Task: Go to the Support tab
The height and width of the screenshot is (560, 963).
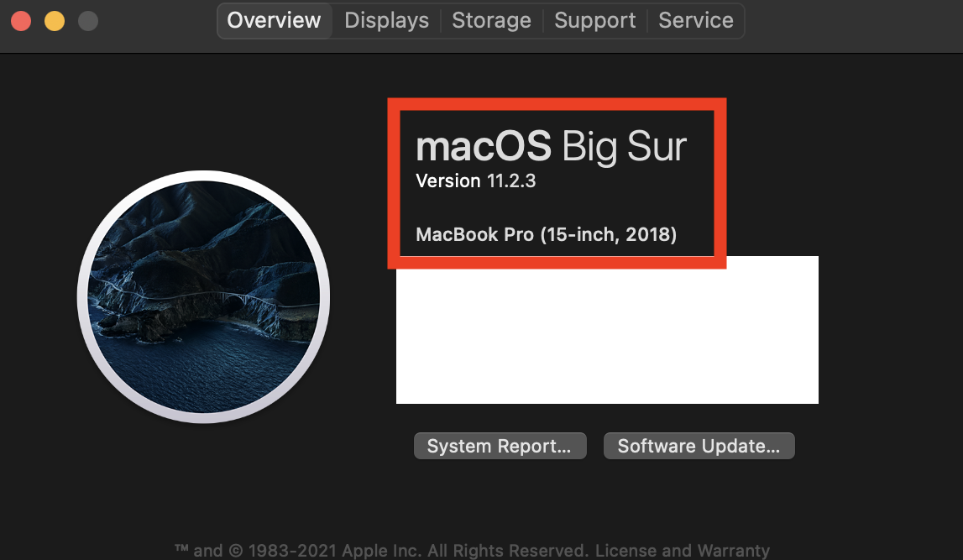Action: point(594,21)
